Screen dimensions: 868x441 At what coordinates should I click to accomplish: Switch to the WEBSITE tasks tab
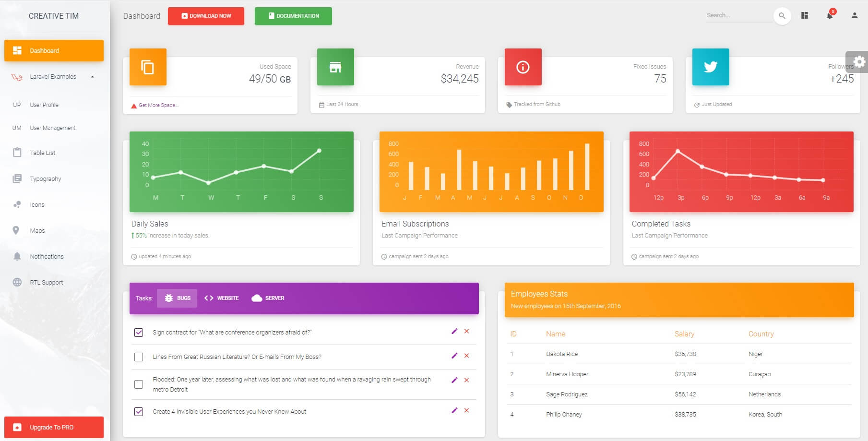click(x=222, y=298)
